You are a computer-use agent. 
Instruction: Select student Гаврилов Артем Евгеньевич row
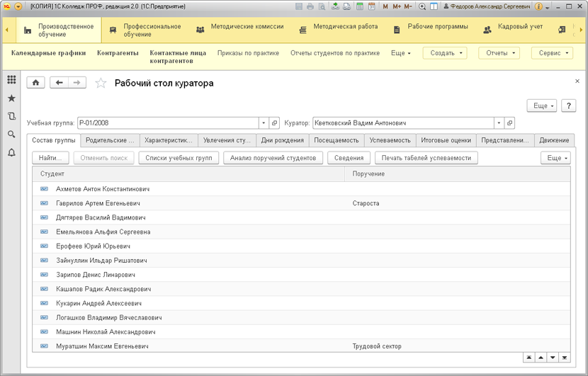click(302, 203)
